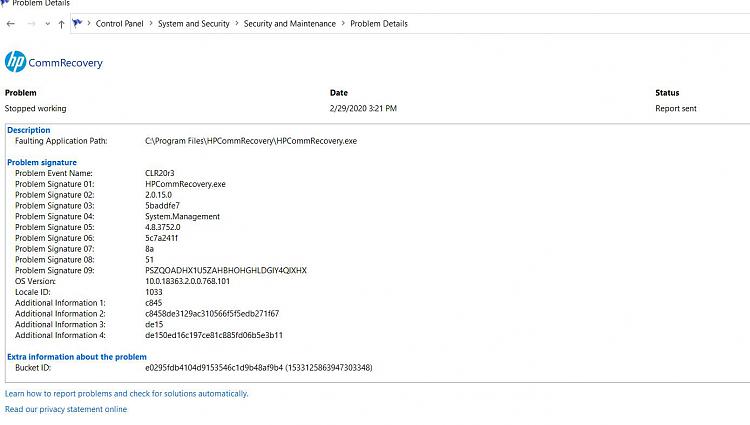
Task: Go up one level with the Up arrow
Action: (x=62, y=23)
